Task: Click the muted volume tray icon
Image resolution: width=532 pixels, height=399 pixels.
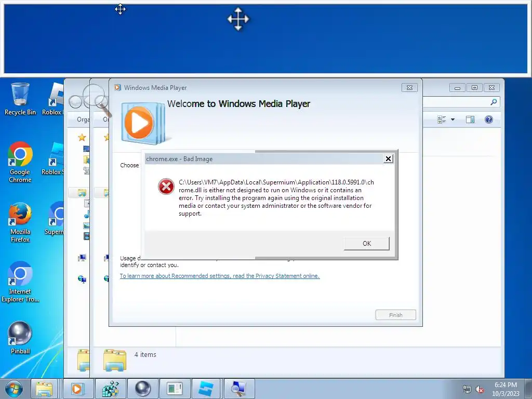Action: pyautogui.click(x=480, y=390)
